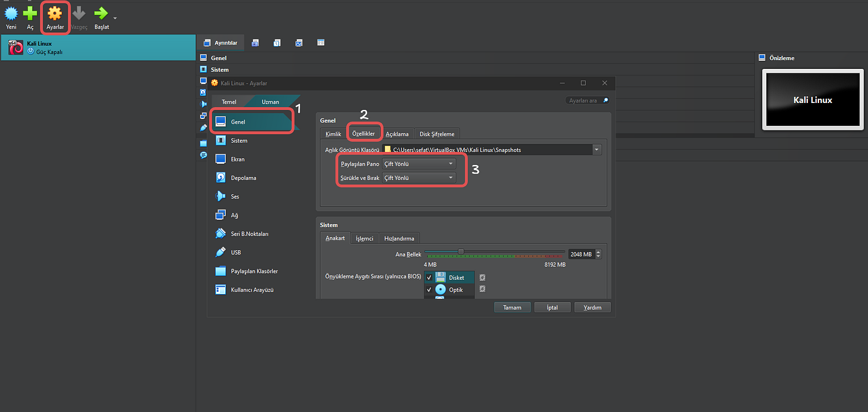The image size is (868, 412).
Task: Open the Açıklama tab
Action: (397, 134)
